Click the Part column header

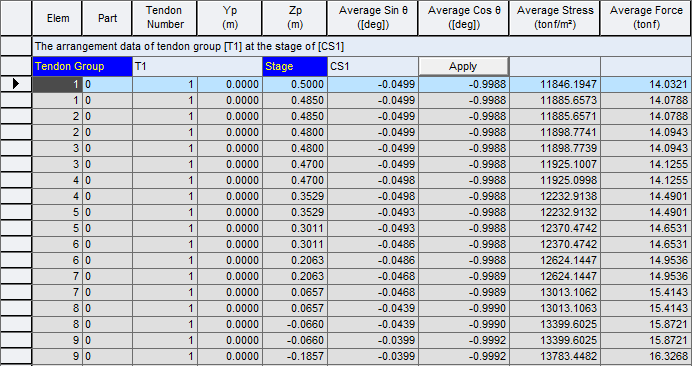click(107, 18)
